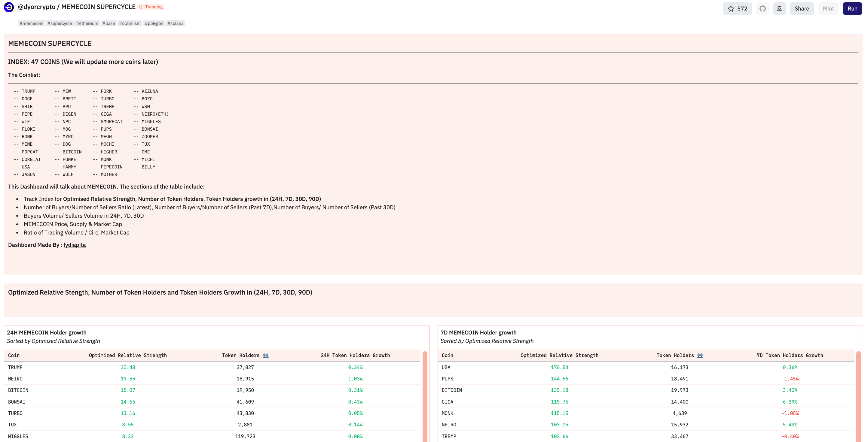Screen dimensions: 868x442
Task: Click the Token Holders people icon in 24H table
Action: [x=265, y=356]
